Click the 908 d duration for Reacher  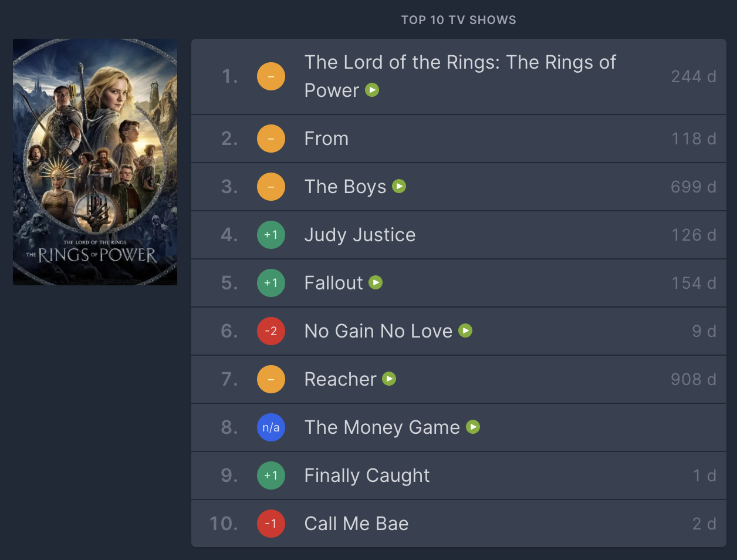click(x=693, y=379)
